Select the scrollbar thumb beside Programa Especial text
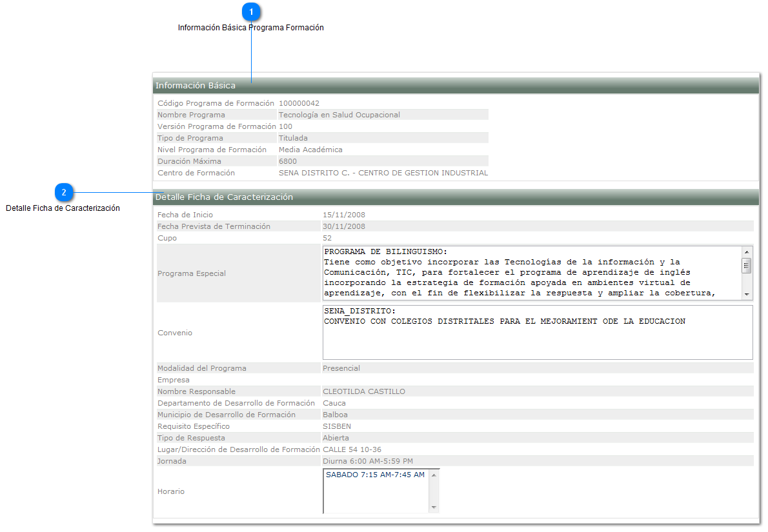The image size is (768, 532). click(747, 264)
